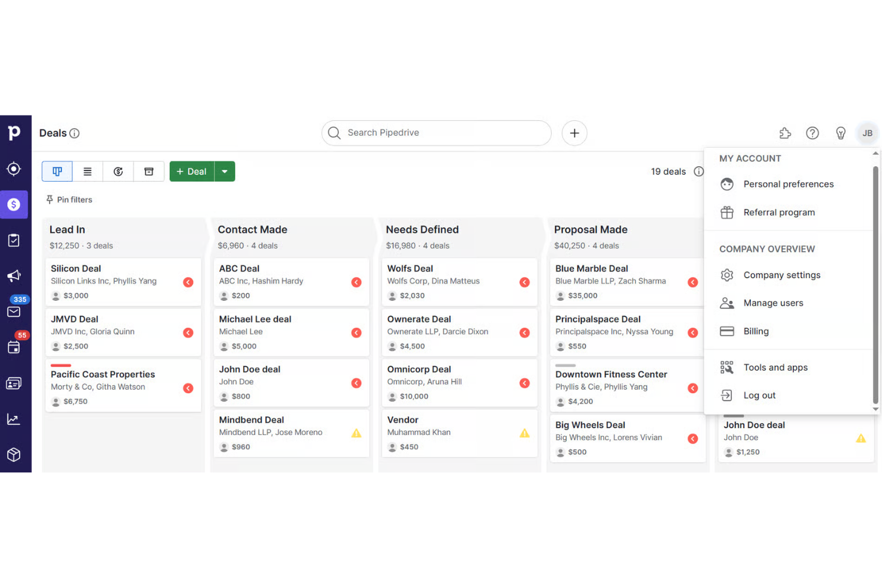
Task: Open Manage users
Action: (x=788, y=303)
